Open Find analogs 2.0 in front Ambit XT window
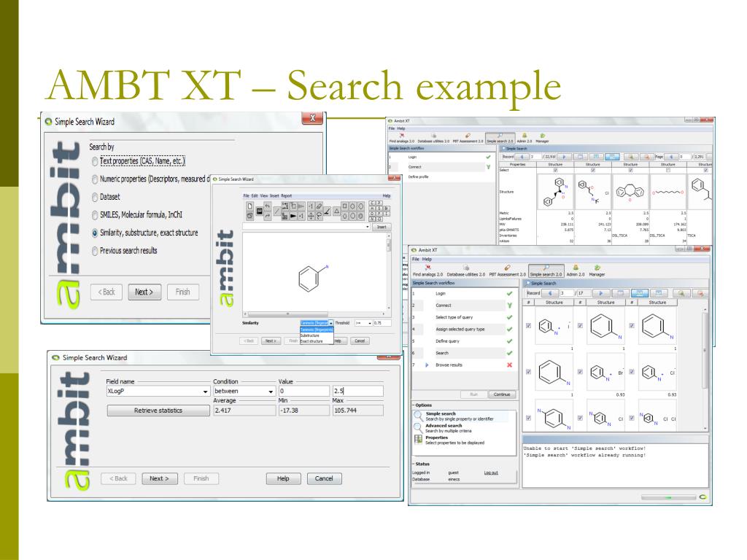This screenshot has width=747, height=560. 427,271
